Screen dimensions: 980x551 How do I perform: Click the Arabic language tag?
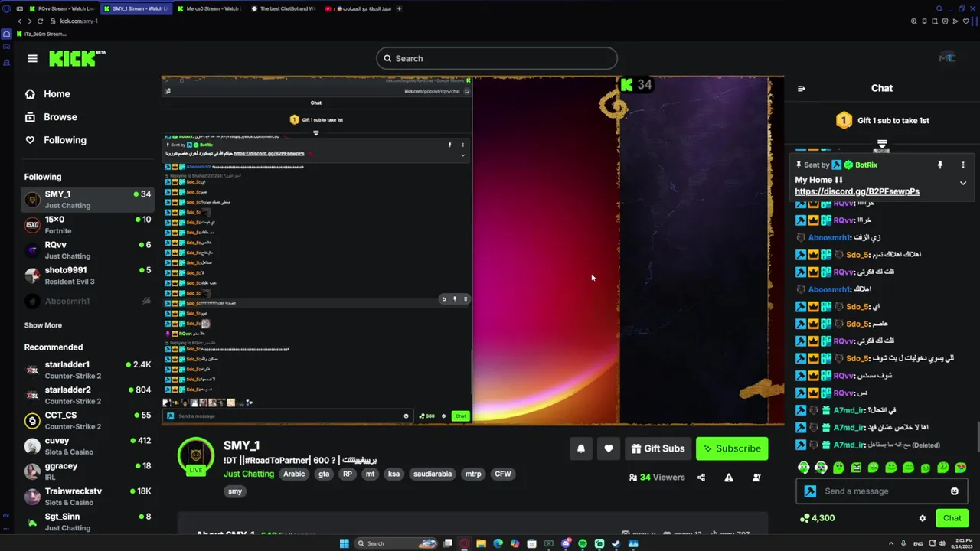[294, 474]
